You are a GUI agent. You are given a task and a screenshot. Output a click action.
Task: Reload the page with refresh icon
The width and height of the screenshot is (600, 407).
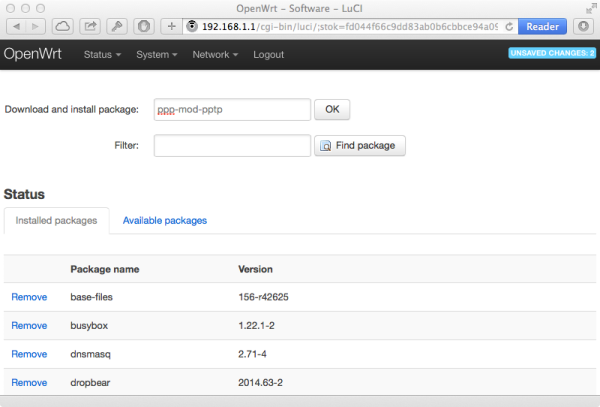[x=510, y=25]
